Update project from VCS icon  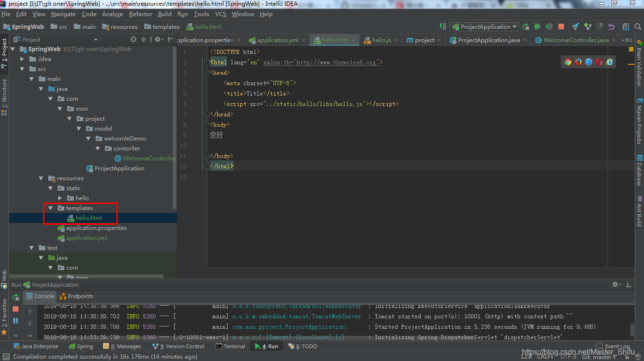point(576,27)
